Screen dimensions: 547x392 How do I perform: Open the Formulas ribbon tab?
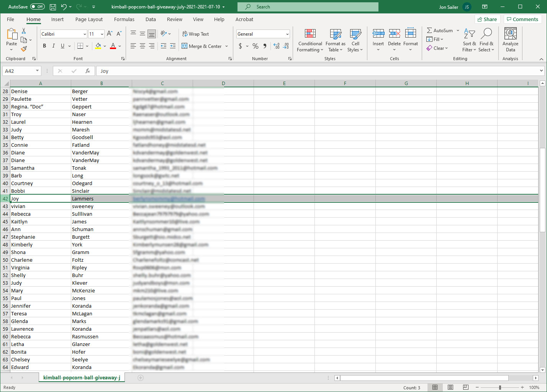pyautogui.click(x=124, y=20)
